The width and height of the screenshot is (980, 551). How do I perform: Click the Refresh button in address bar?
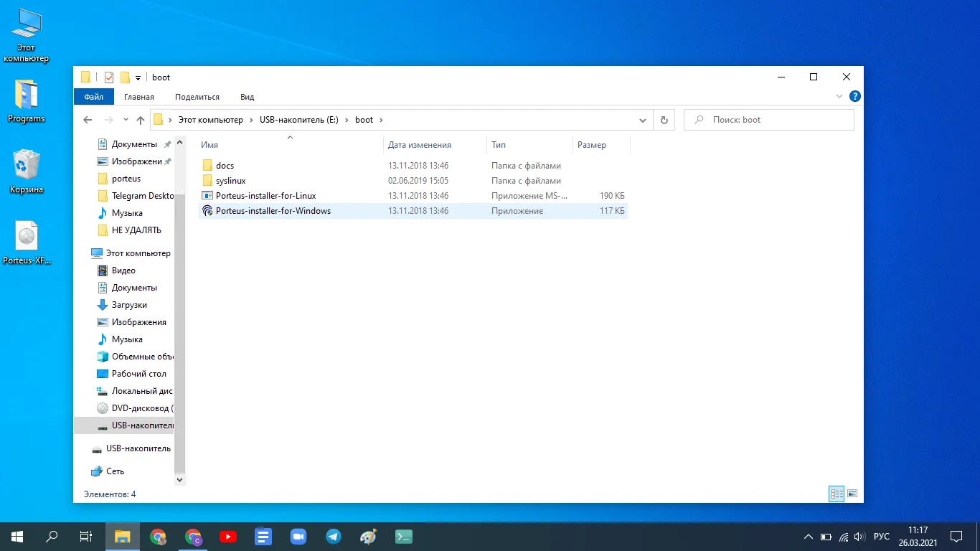coord(664,120)
